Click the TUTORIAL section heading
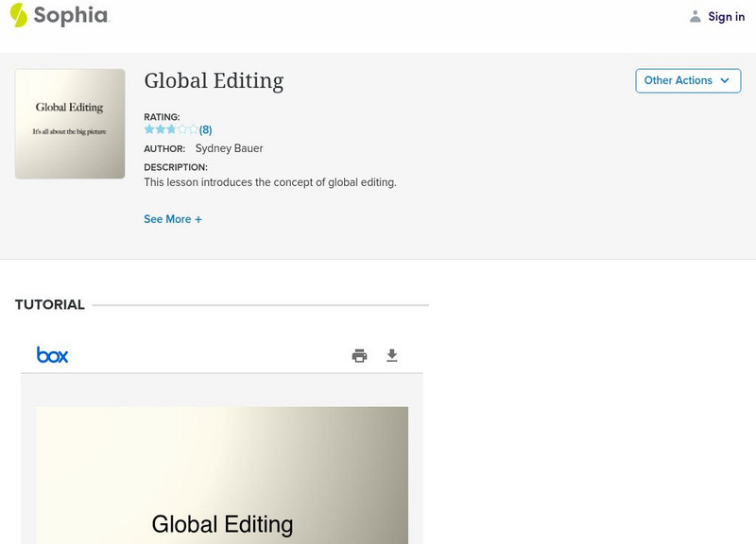 50,304
